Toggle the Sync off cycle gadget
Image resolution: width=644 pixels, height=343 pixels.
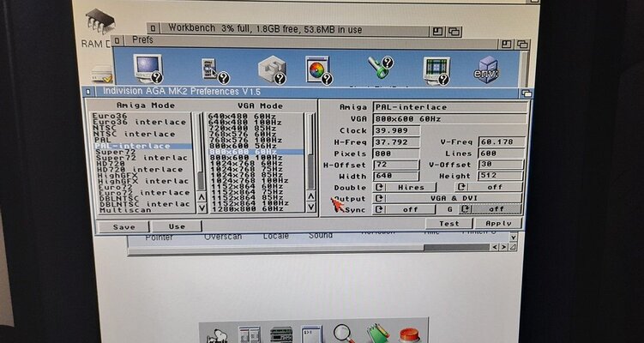pos(405,208)
